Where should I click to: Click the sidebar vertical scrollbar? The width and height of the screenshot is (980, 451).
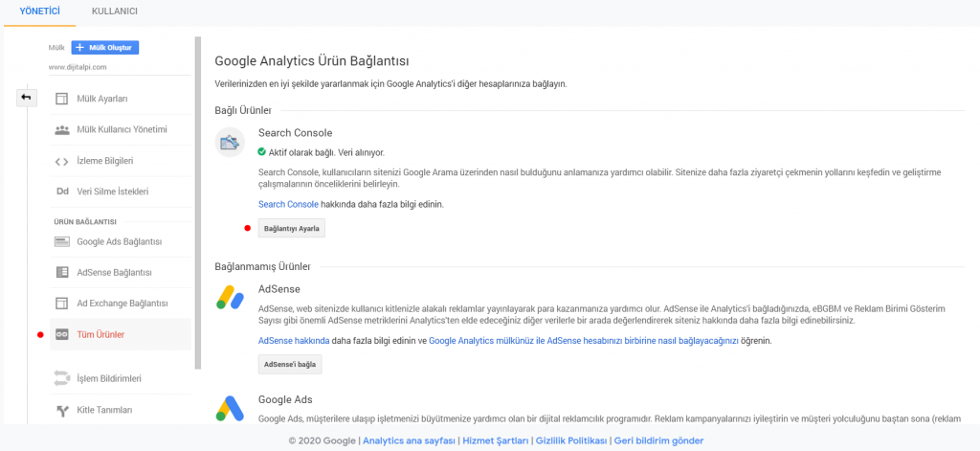coord(198,202)
